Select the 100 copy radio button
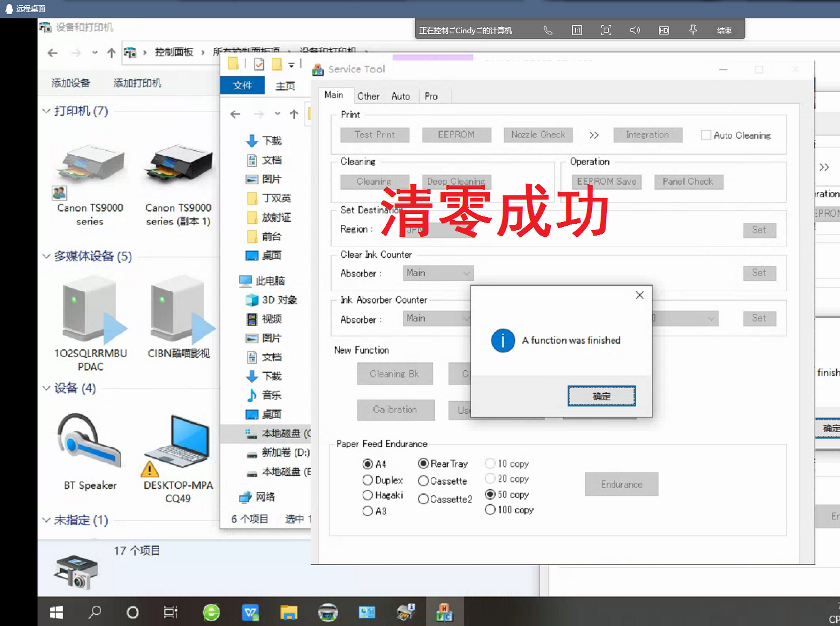Image resolution: width=840 pixels, height=626 pixels. [x=490, y=510]
